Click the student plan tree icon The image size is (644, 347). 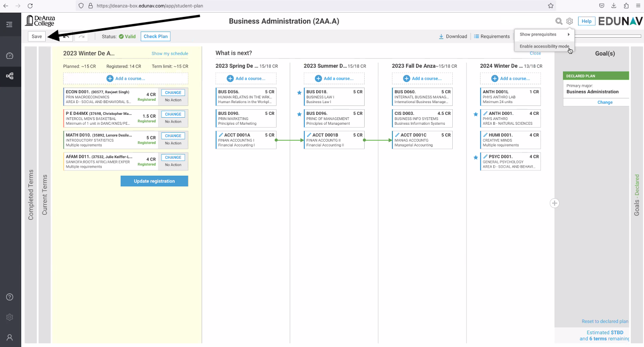(x=9, y=76)
